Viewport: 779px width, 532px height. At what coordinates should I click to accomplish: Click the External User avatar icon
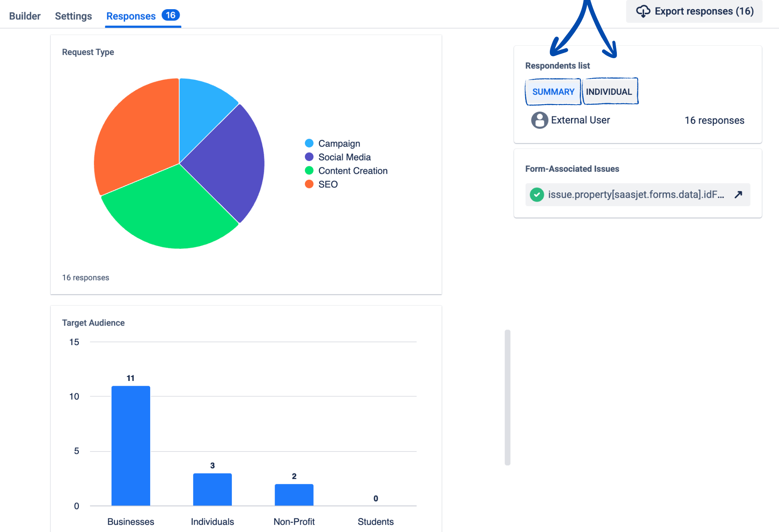click(x=539, y=120)
